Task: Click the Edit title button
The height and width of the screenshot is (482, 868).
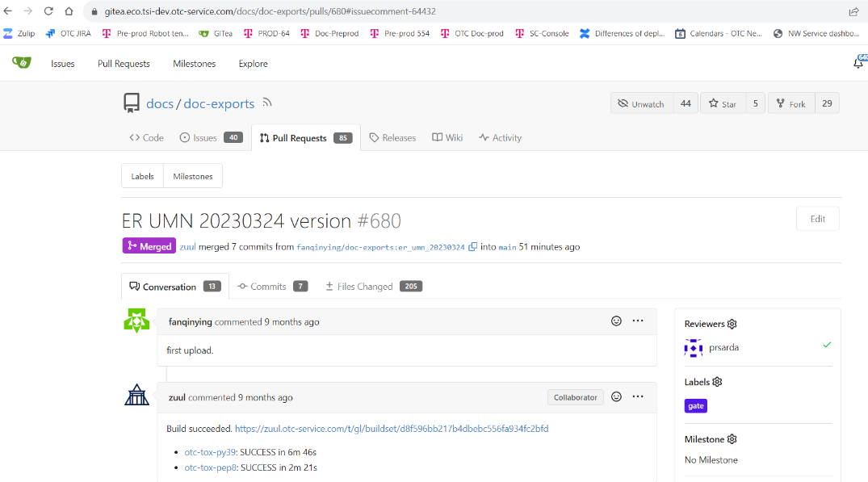Action: point(817,219)
